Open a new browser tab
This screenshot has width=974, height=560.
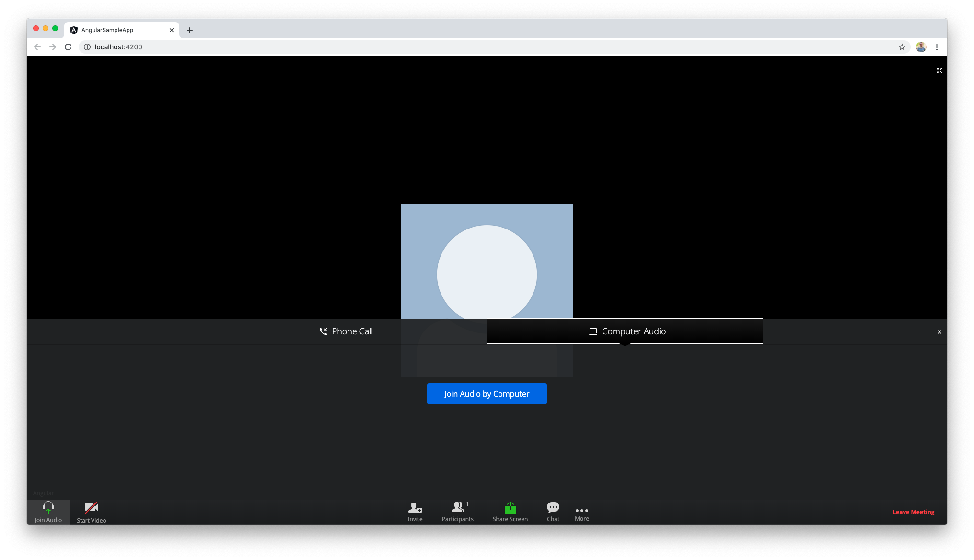(190, 30)
